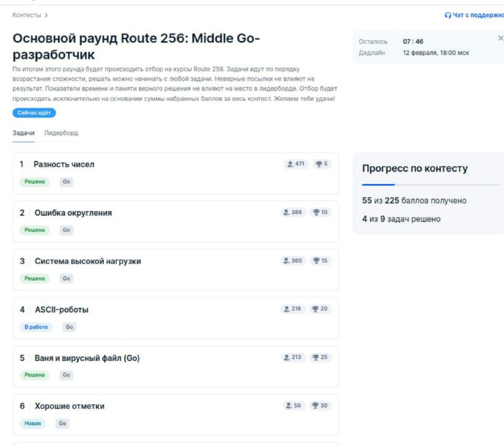This screenshot has height=446, width=504.
Task: Click Go tag on Хорошие отметки
Action: pos(62,423)
